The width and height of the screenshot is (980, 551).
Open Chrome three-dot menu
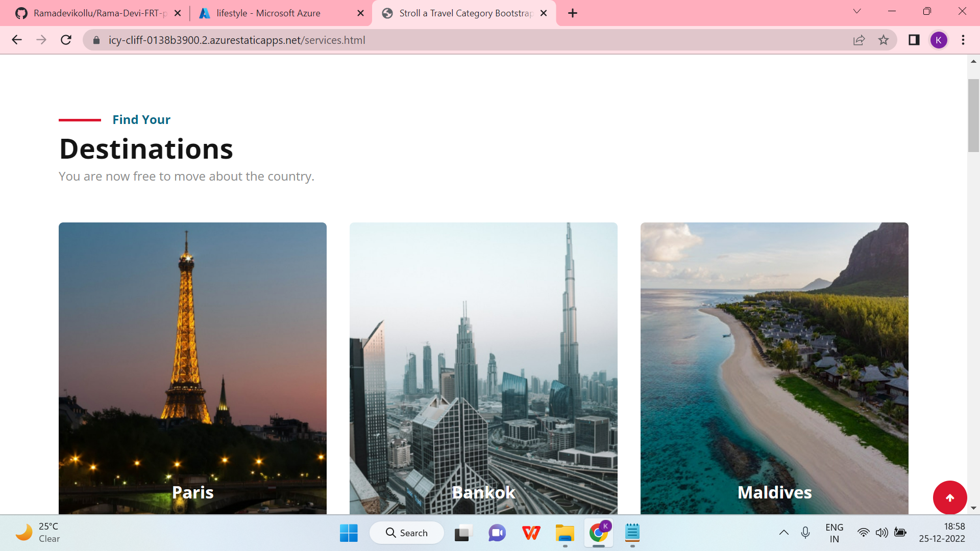(963, 40)
